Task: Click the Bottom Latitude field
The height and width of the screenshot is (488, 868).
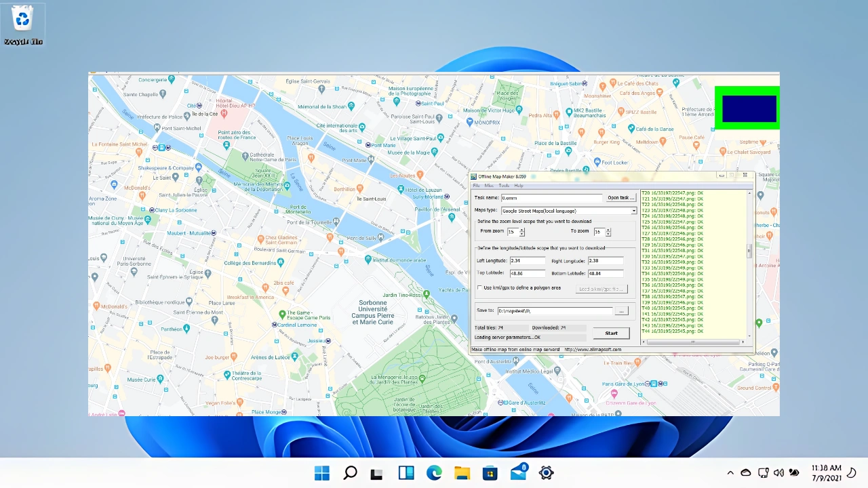Action: pos(606,273)
